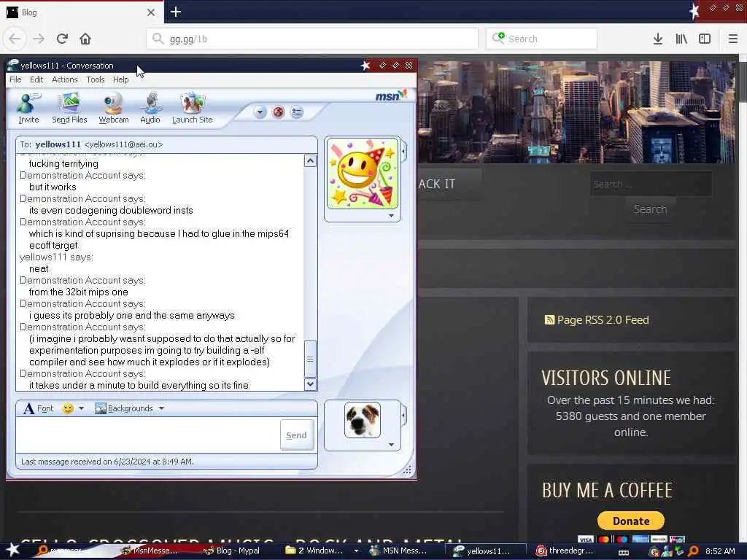This screenshot has width=747, height=560.
Task: Collapse your display picture side arrow
Action: 403,416
